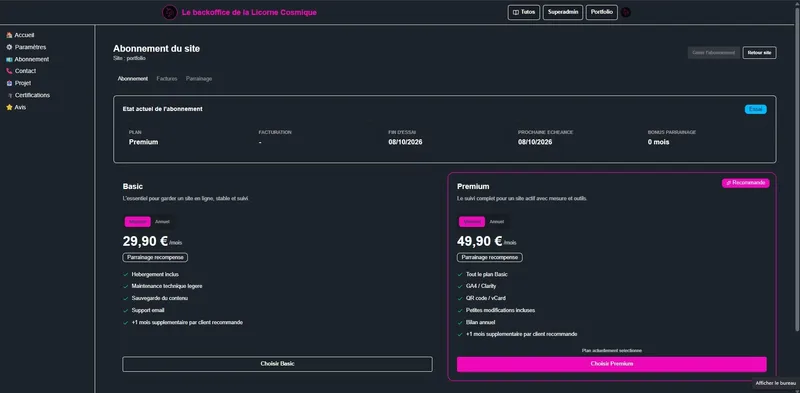Click the blue Essai status badge
The height and width of the screenshot is (393, 800).
pyautogui.click(x=756, y=109)
